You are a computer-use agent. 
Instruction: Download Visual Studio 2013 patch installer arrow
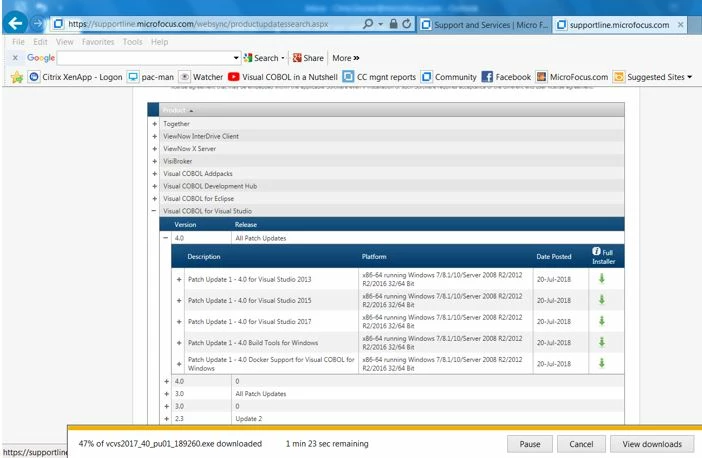[602, 278]
